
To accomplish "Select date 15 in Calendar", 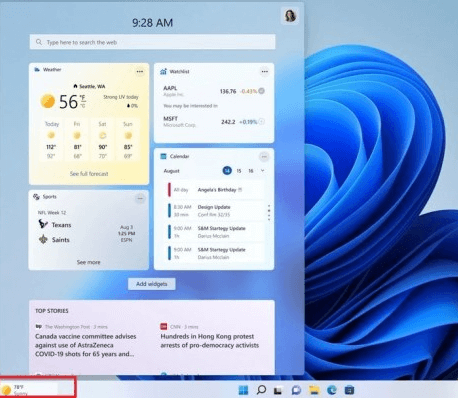I will [239, 171].
